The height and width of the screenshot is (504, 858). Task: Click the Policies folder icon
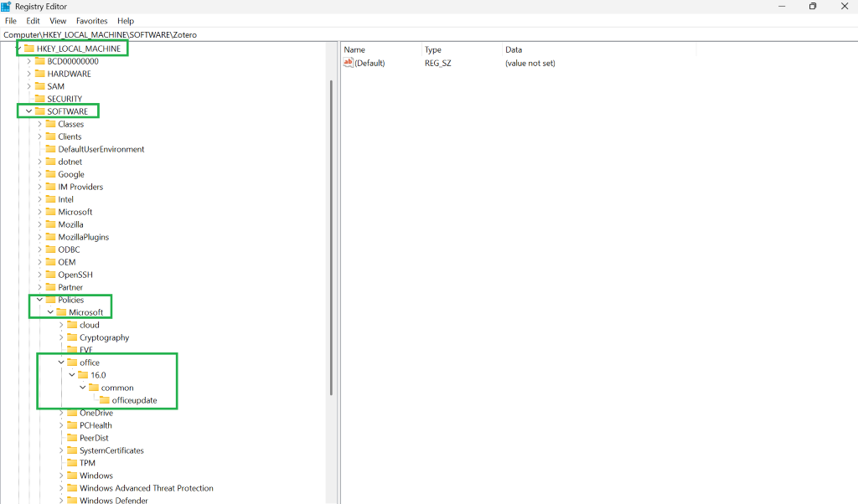point(51,300)
